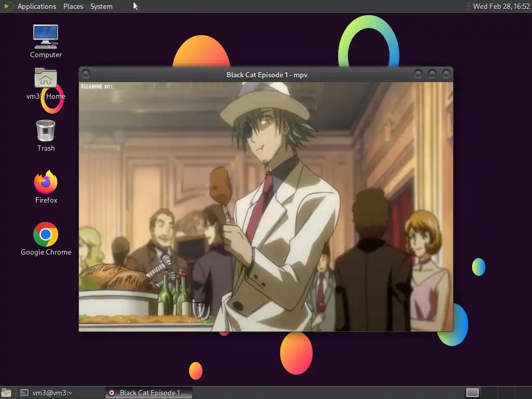Screen dimensions: 532x399
Task: Select the Black Cat Episode 1 taskbar button
Action: click(x=149, y=393)
